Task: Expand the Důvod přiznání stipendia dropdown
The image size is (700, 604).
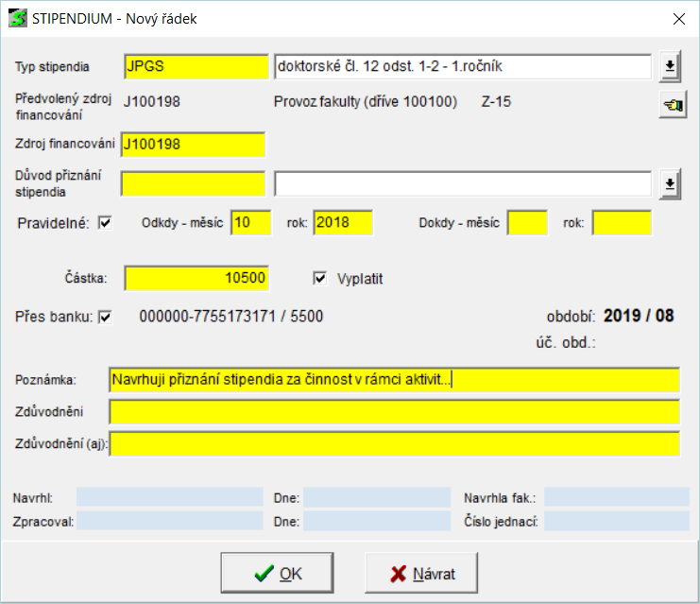Action: tap(670, 183)
